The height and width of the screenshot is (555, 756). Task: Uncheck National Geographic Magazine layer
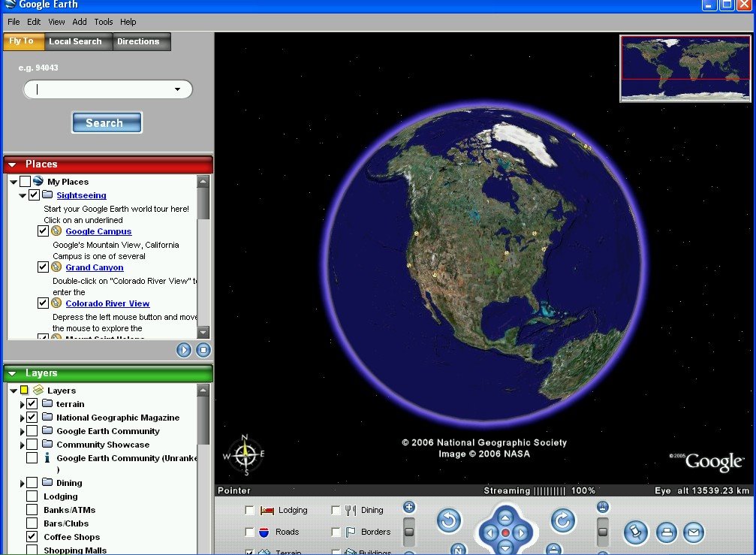click(x=32, y=417)
